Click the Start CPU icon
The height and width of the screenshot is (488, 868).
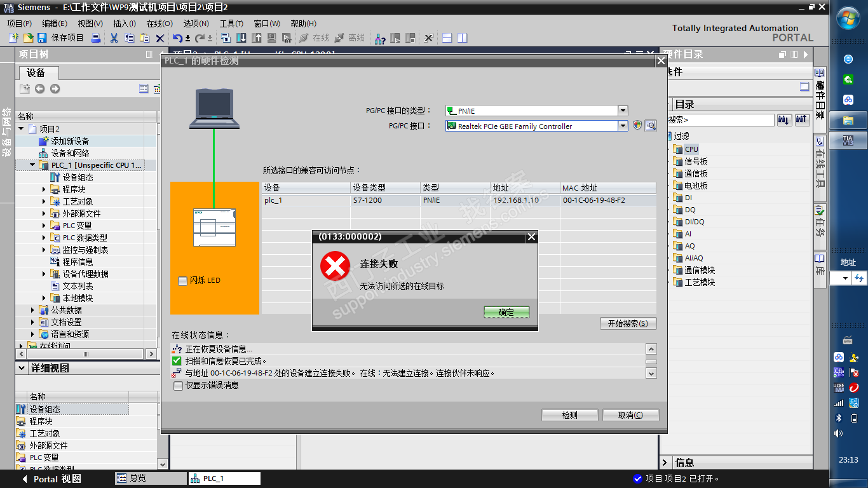coord(395,38)
